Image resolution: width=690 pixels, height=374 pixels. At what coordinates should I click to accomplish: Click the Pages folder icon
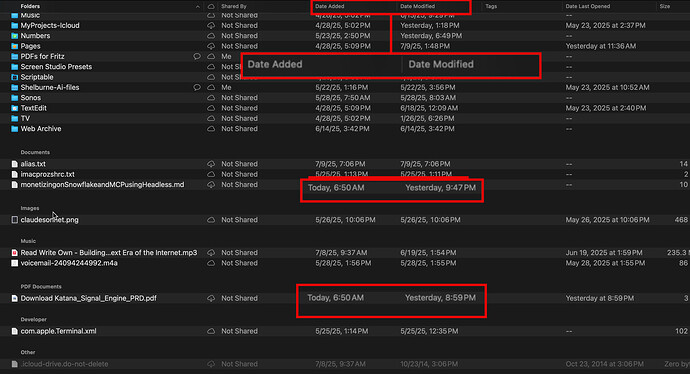point(15,46)
